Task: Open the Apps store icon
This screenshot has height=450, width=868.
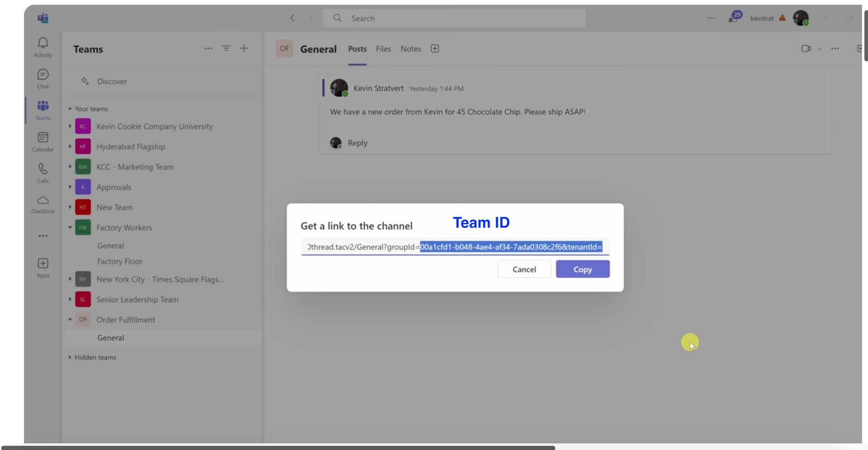Action: (43, 268)
